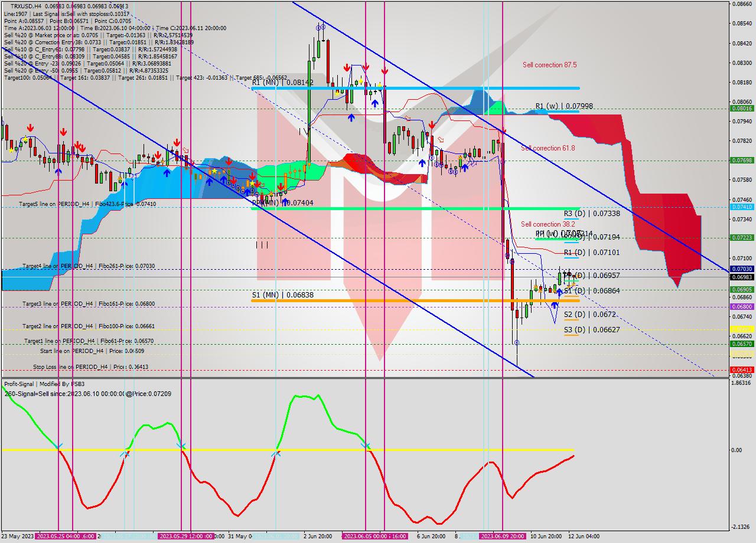Click the R3 (D) | 0.07338 label

(592, 214)
